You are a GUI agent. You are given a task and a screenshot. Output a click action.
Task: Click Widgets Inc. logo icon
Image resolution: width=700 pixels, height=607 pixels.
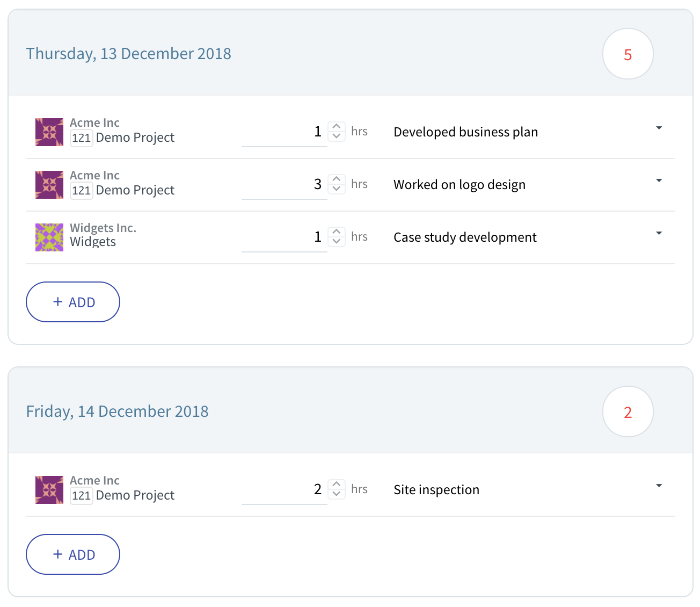pyautogui.click(x=49, y=237)
